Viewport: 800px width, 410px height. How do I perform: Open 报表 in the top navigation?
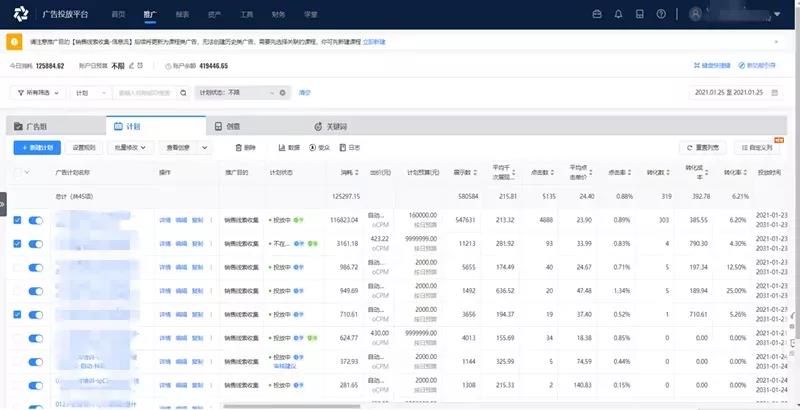(181, 14)
